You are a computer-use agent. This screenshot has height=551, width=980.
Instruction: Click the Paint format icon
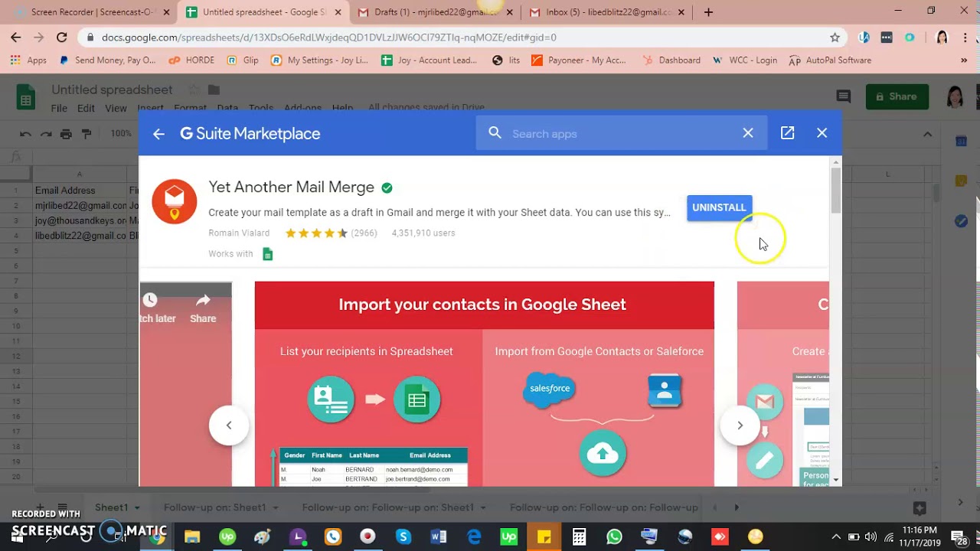(87, 134)
